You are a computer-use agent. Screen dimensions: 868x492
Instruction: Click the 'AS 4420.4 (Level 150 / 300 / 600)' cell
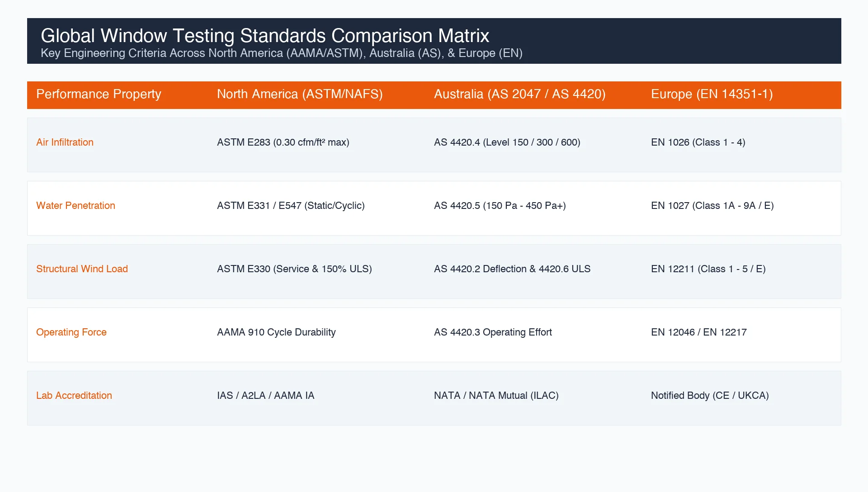click(x=507, y=142)
